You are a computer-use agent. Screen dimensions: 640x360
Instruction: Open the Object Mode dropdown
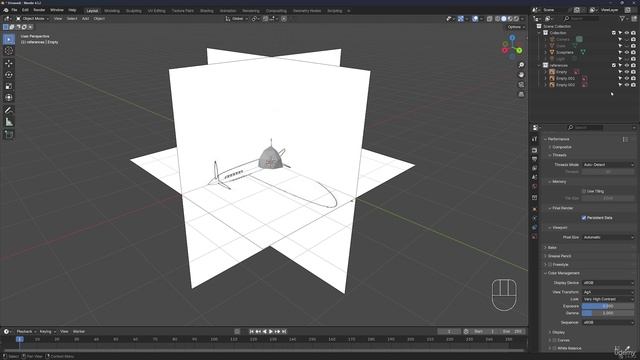coord(32,19)
